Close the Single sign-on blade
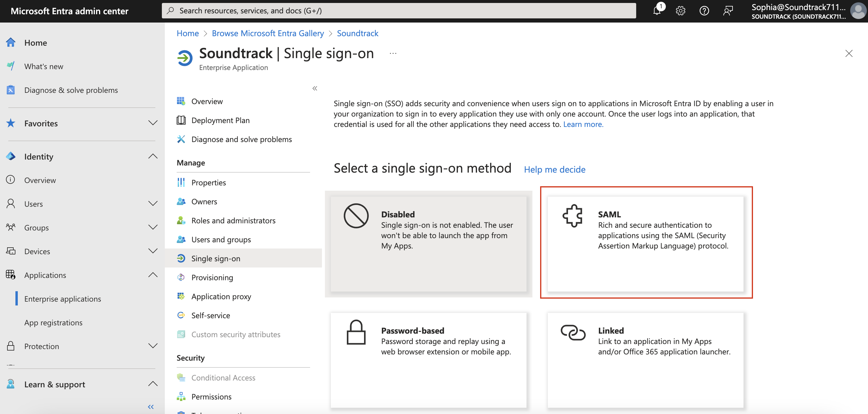 click(x=849, y=53)
